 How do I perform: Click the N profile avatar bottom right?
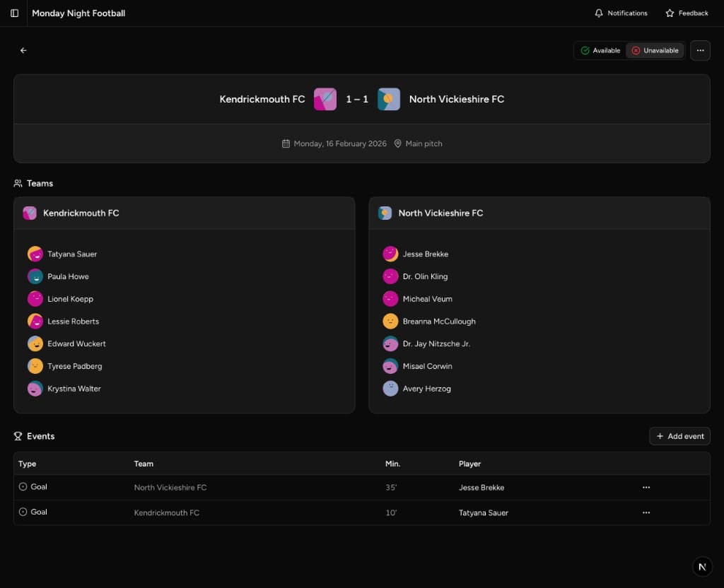pyautogui.click(x=702, y=566)
